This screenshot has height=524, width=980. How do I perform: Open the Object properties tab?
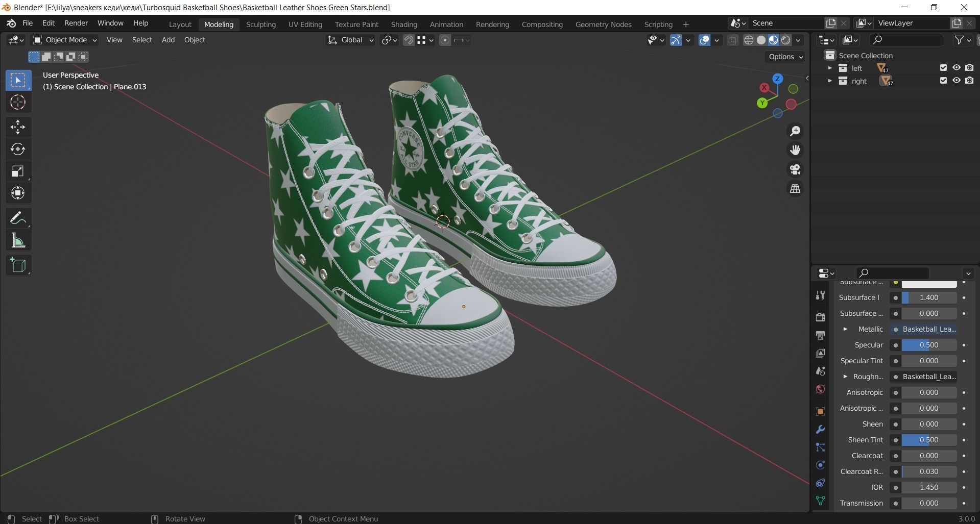click(x=820, y=411)
